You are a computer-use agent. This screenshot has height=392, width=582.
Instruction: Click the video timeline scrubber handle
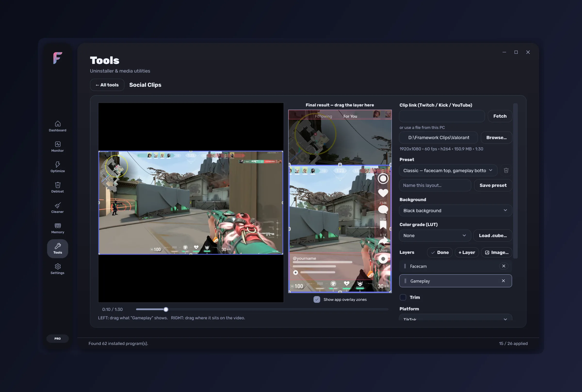(166, 309)
